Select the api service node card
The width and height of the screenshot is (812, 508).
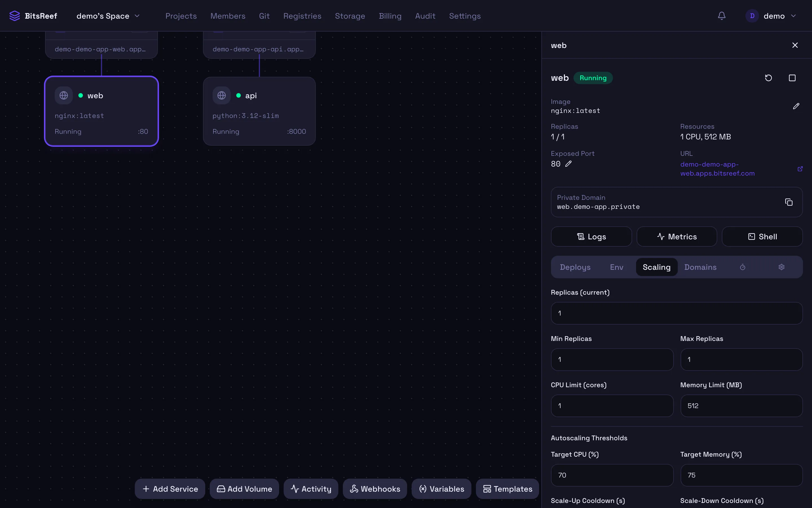click(259, 111)
